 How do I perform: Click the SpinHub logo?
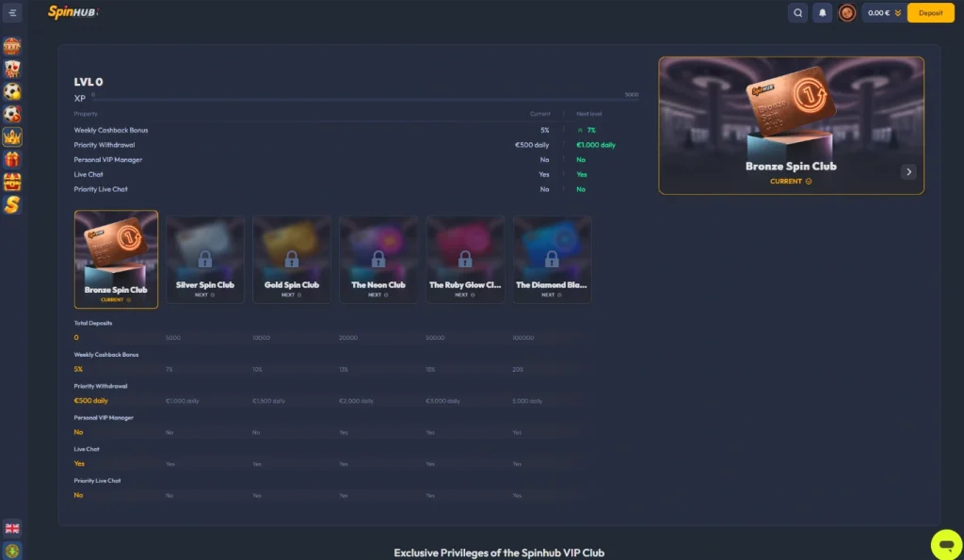pyautogui.click(x=73, y=12)
